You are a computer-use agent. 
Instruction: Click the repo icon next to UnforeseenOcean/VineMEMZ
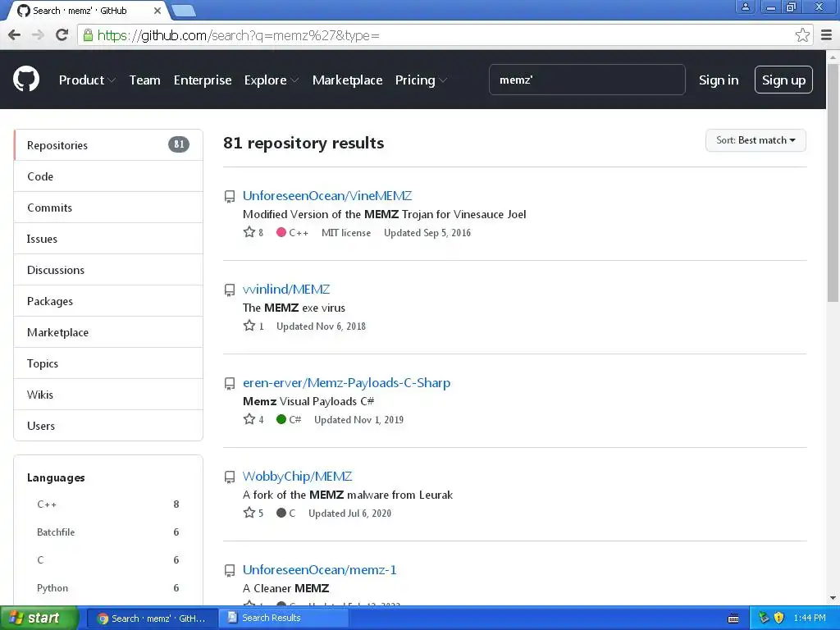(x=230, y=197)
